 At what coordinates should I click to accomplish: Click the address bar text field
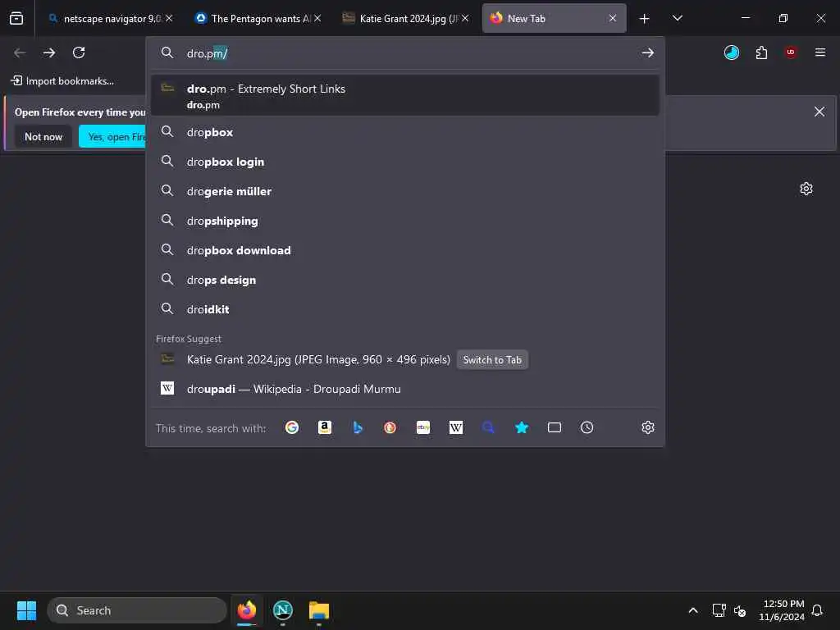tap(407, 53)
